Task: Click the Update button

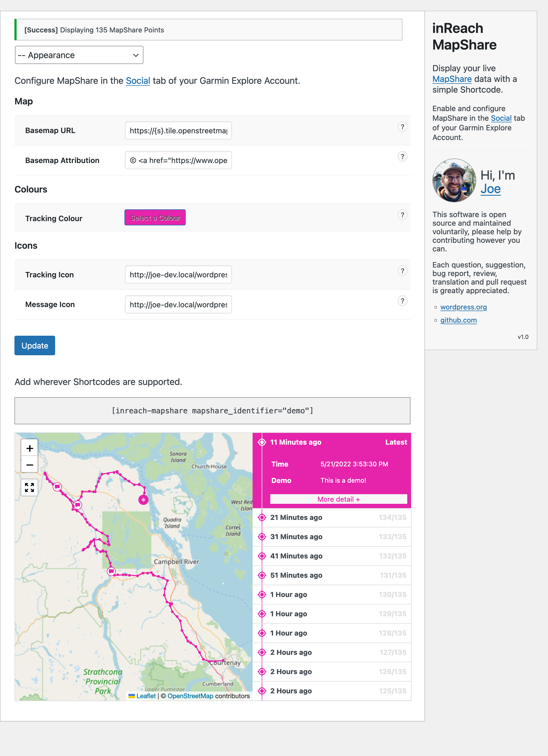Action: click(35, 346)
